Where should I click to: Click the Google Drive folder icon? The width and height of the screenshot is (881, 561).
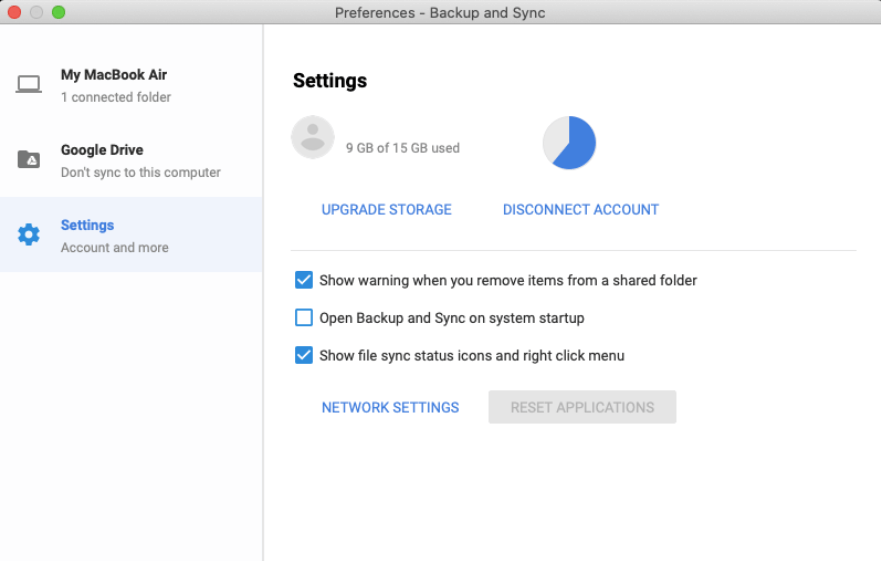29,160
